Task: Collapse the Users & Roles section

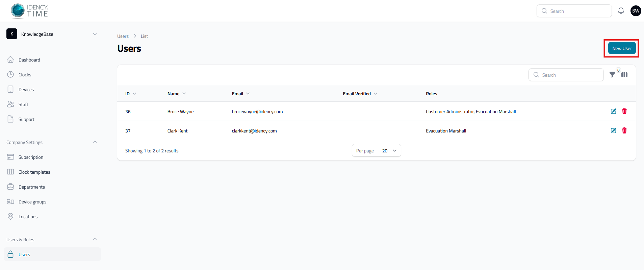Action: tap(95, 239)
